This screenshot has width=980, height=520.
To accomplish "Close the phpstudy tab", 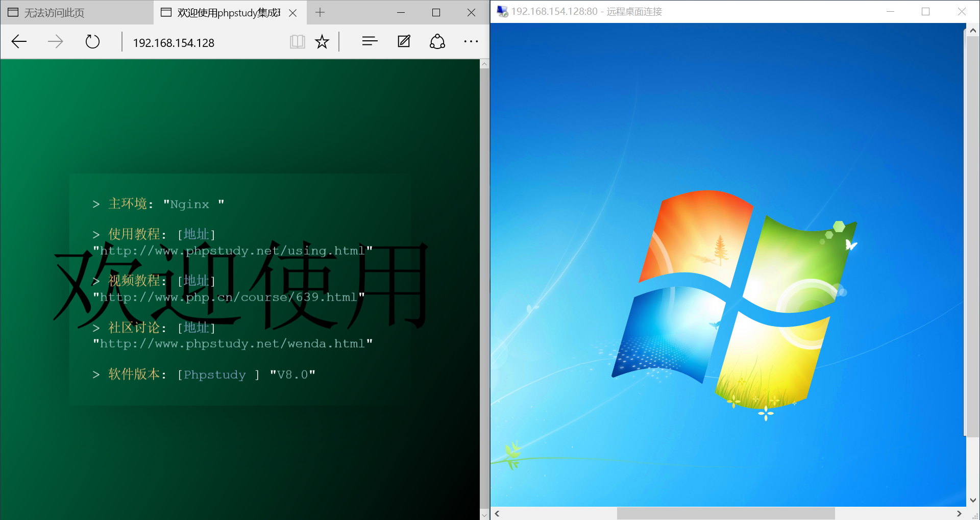I will [x=293, y=13].
